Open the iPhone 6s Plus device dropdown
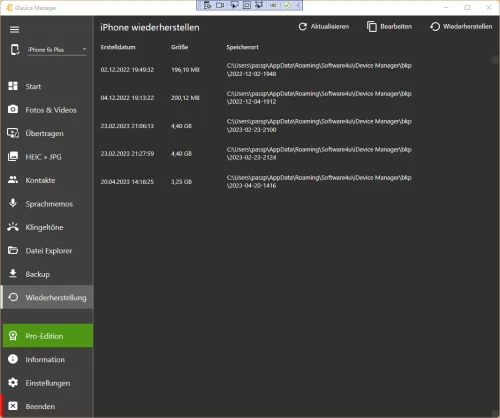 (57, 50)
